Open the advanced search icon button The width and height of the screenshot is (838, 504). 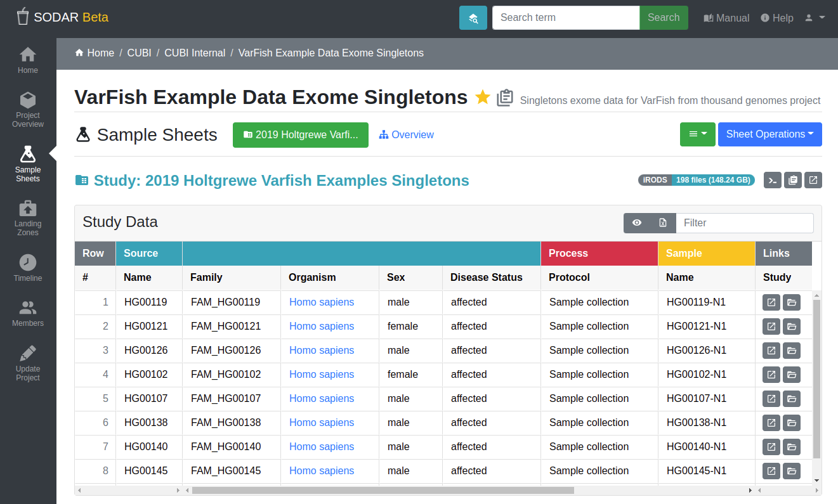(473, 18)
